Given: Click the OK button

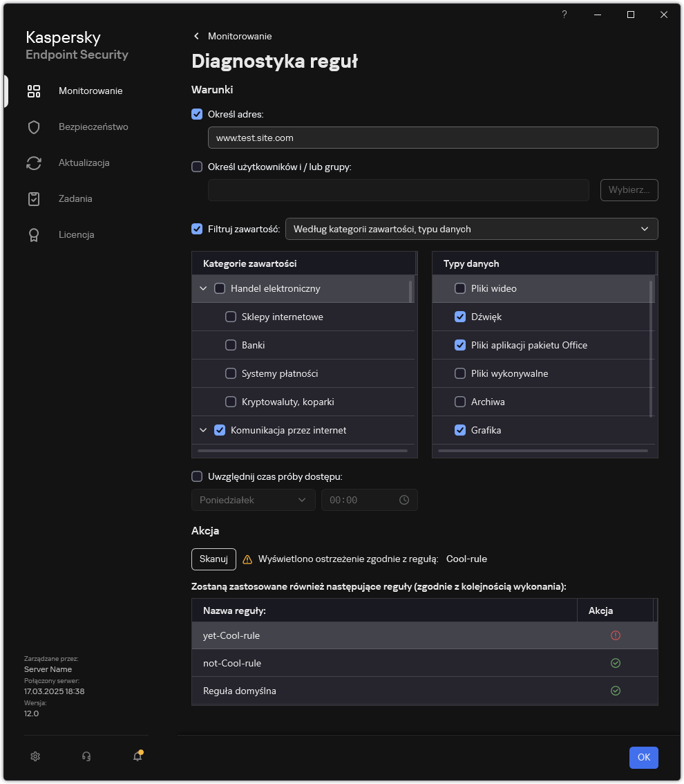Looking at the screenshot, I should click(643, 757).
